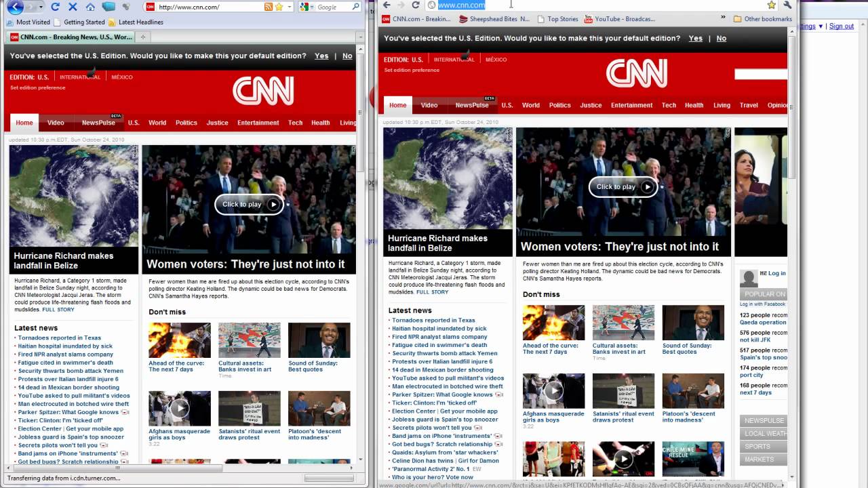
Task: Select Video tab on CNN in Firefox
Action: [56, 123]
